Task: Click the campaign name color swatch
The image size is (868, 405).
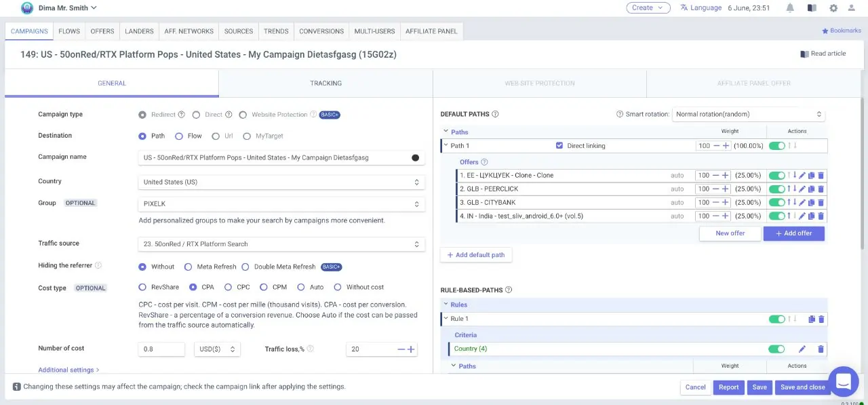Action: [x=415, y=157]
